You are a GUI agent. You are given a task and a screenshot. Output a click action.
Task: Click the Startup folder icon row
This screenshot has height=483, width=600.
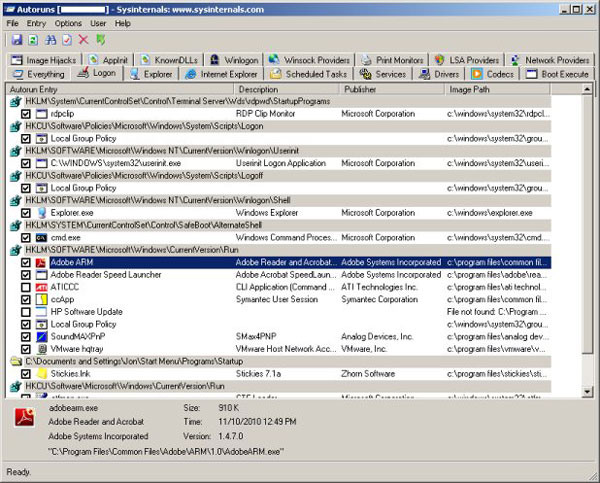point(16,361)
